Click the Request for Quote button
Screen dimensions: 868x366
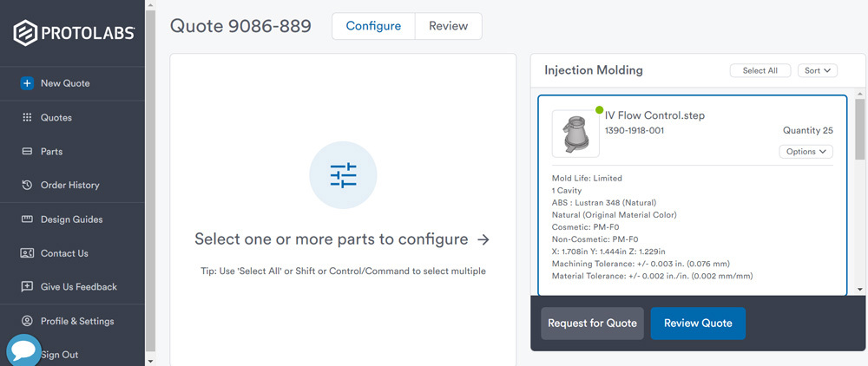pyautogui.click(x=592, y=323)
